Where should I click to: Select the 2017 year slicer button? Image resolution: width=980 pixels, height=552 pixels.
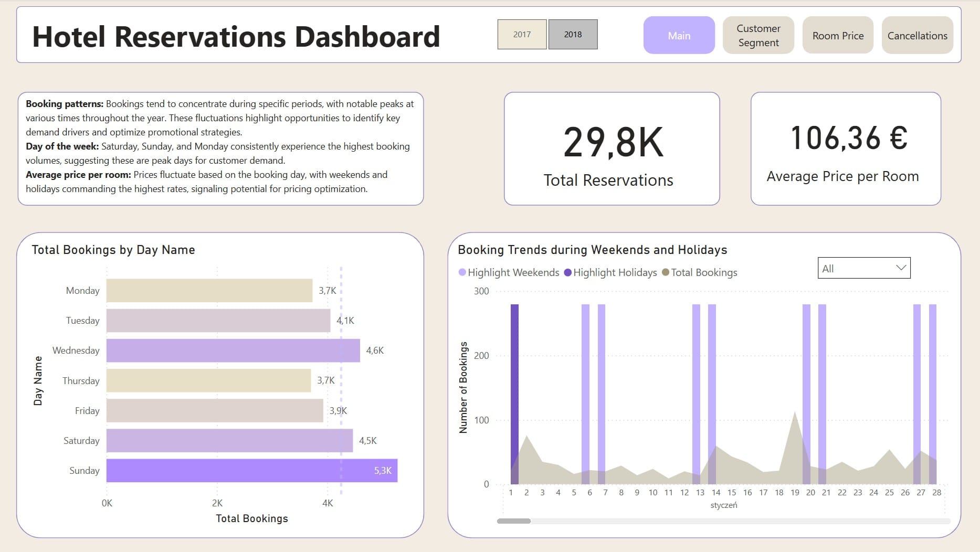point(522,35)
